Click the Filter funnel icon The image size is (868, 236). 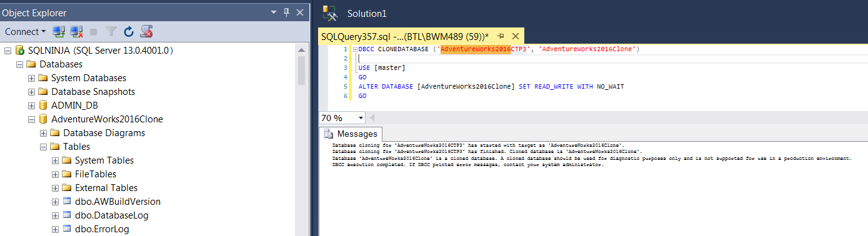(111, 31)
